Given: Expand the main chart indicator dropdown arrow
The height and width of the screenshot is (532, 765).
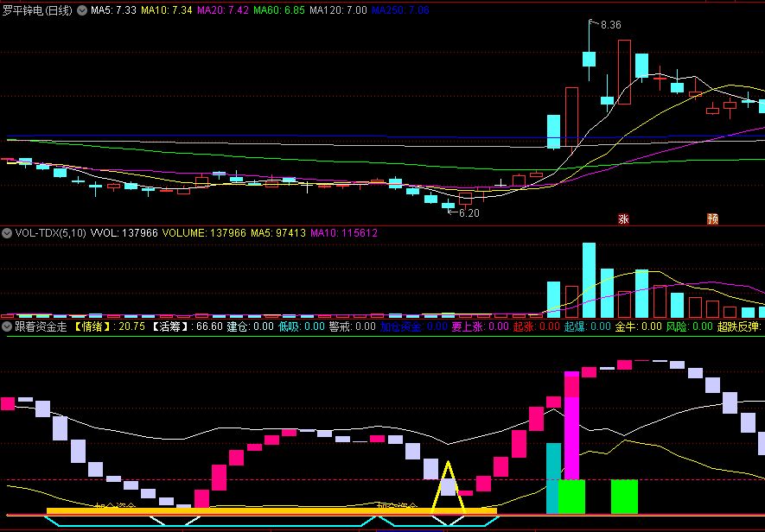Looking at the screenshot, I should (x=82, y=10).
